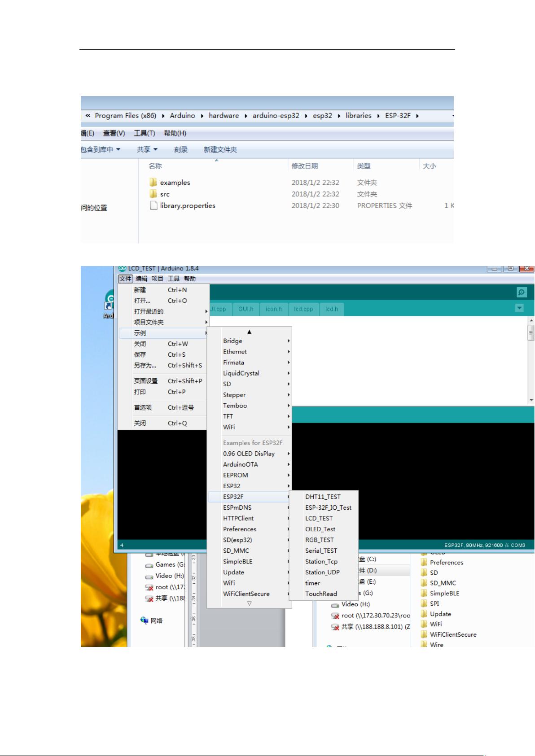The height and width of the screenshot is (756, 535).
Task: Click the SimpleBLE folder icon
Action: click(424, 593)
